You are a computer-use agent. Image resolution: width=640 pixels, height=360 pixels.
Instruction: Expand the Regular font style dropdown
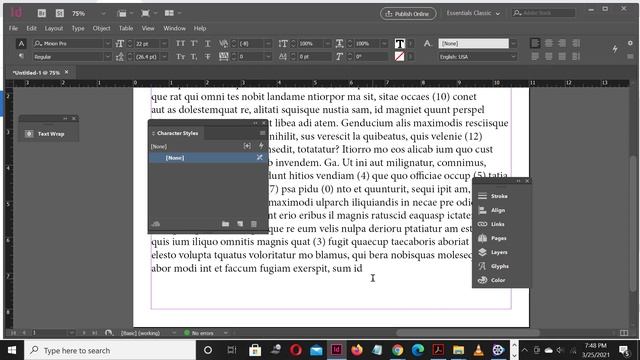point(108,56)
